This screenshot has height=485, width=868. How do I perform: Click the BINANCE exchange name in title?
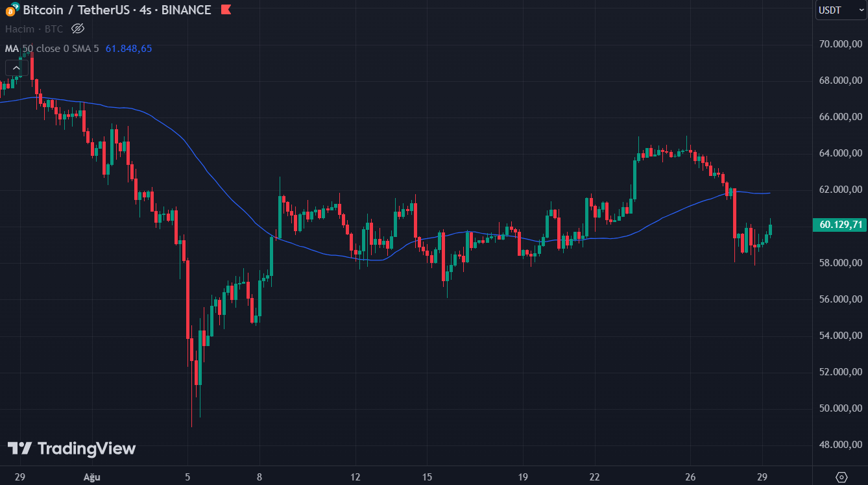pyautogui.click(x=186, y=10)
